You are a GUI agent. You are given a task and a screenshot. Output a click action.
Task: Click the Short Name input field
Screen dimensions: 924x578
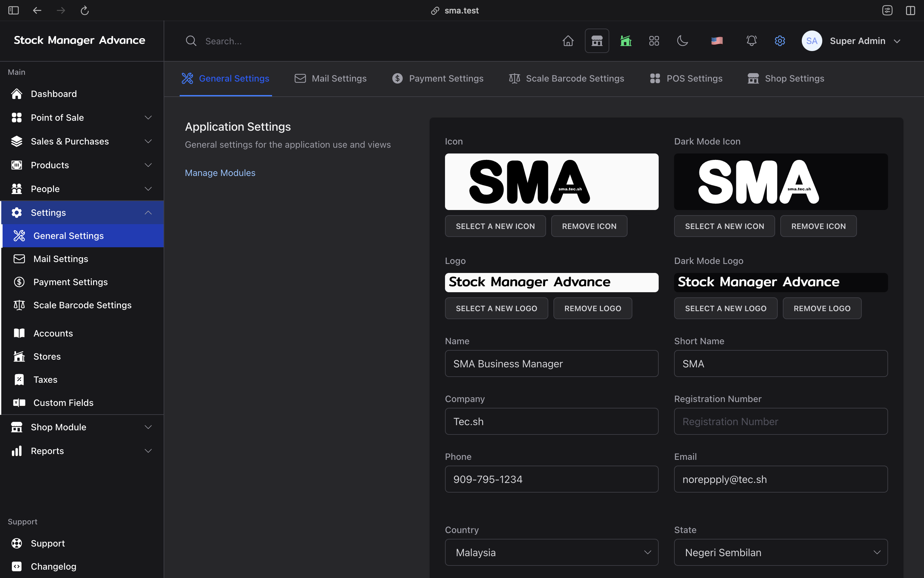pos(781,363)
